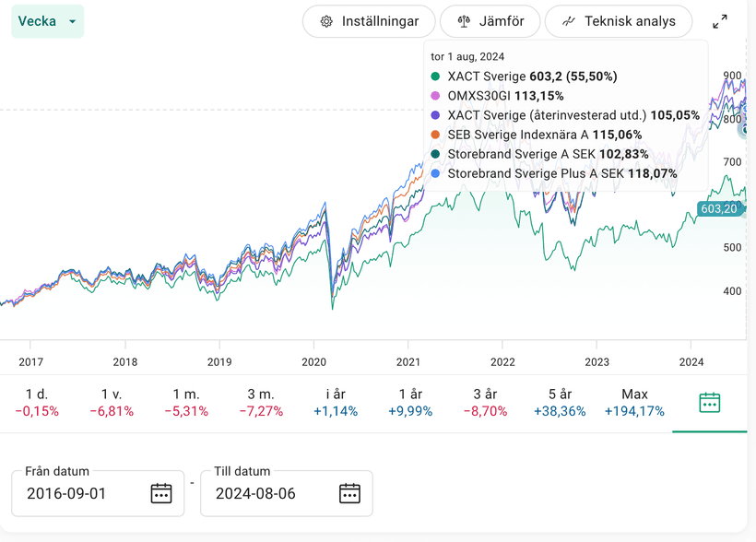Show the i år period
This screenshot has height=542, width=756.
click(336, 403)
